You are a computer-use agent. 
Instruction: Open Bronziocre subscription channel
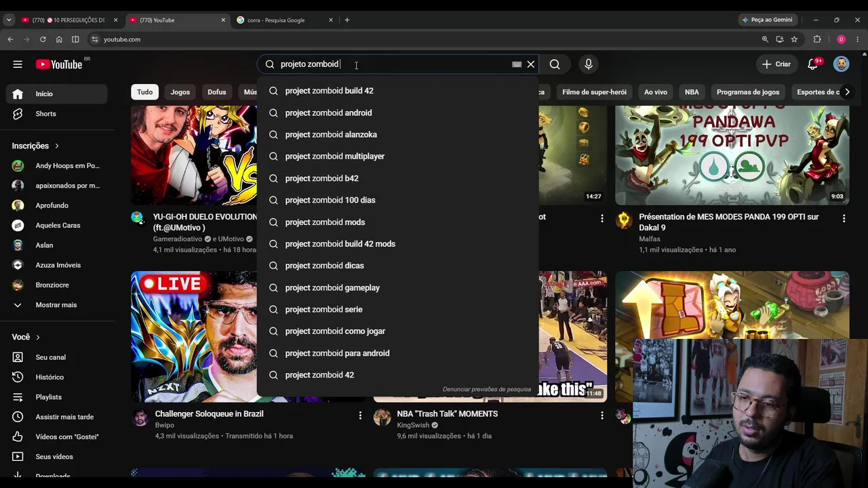[x=56, y=285]
